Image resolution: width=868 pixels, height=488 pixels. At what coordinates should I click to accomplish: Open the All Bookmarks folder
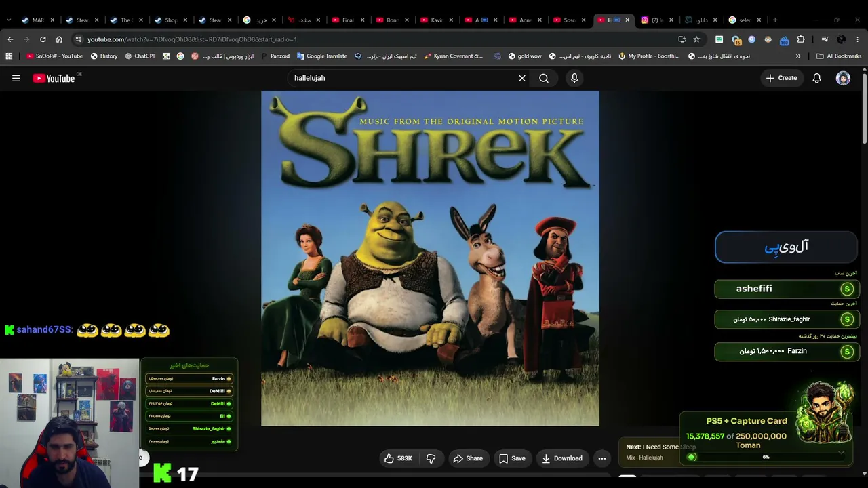(x=839, y=56)
